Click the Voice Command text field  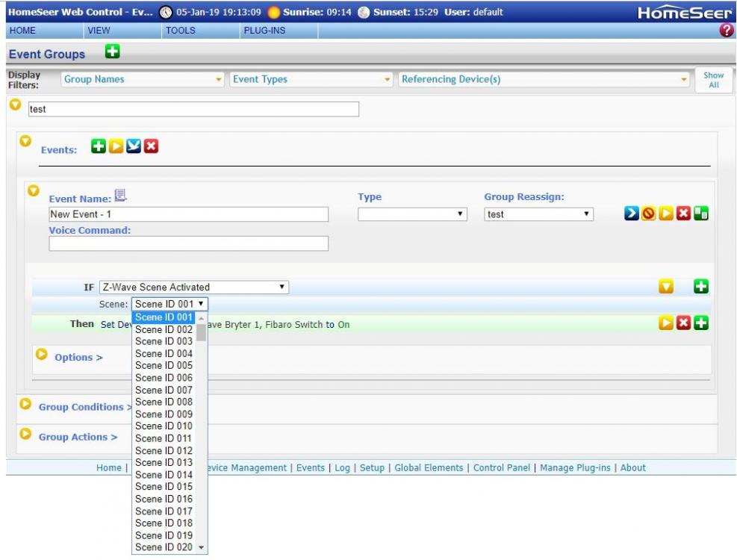[188, 243]
